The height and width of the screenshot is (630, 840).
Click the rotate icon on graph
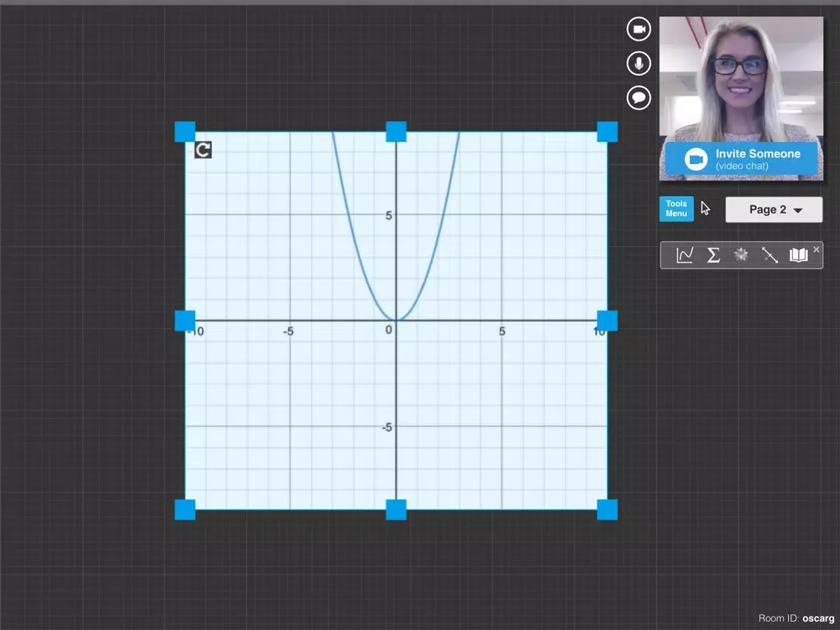point(203,150)
